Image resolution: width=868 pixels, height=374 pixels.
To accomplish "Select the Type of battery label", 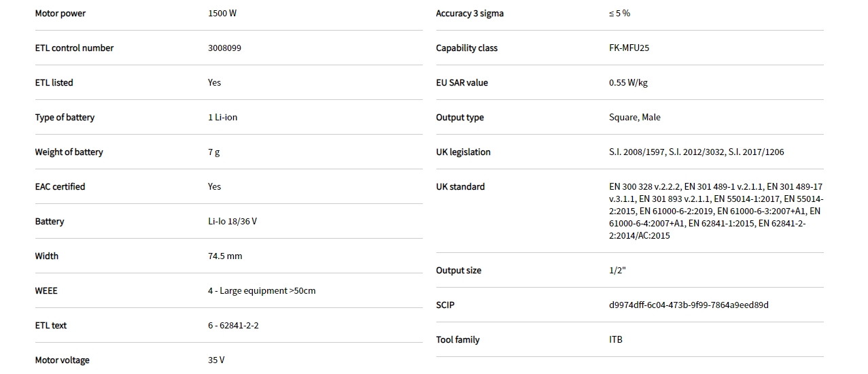I will [65, 118].
